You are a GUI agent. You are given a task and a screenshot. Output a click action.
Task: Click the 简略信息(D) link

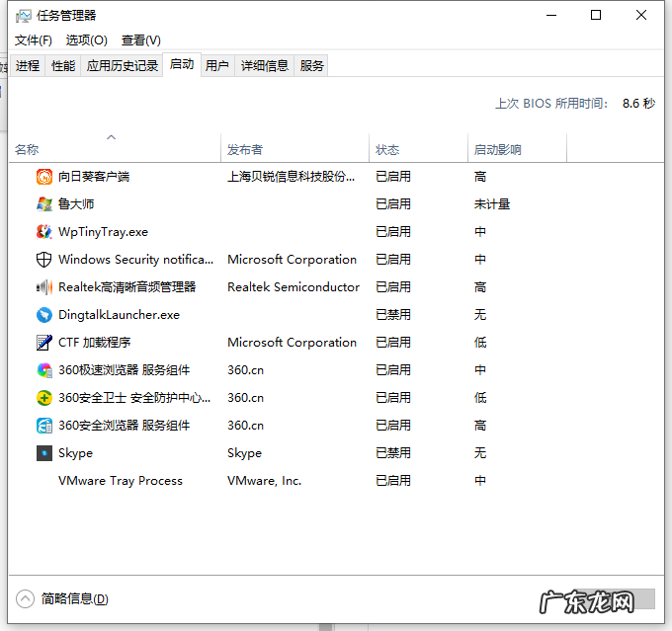(x=74, y=598)
